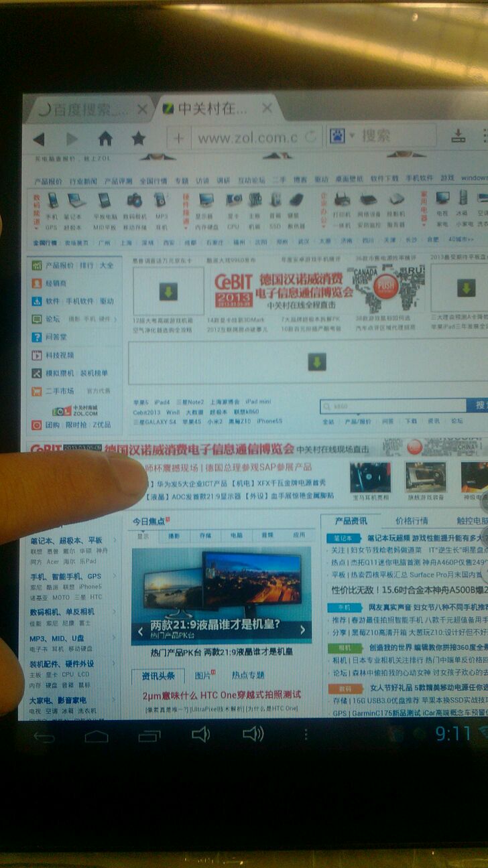Screen dimensions: 488x868
Task: Open the MP3 player category icon
Action: tap(160, 200)
